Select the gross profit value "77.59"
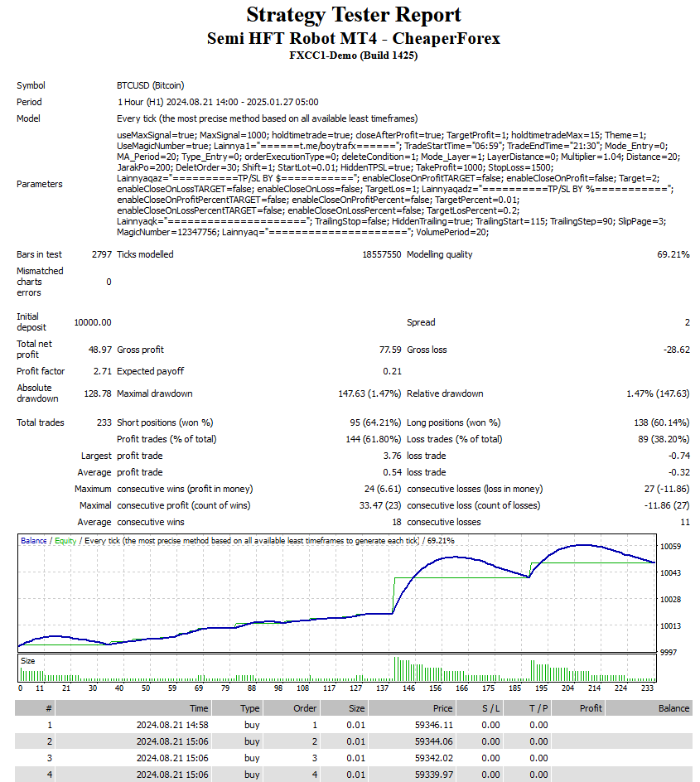 [390, 350]
